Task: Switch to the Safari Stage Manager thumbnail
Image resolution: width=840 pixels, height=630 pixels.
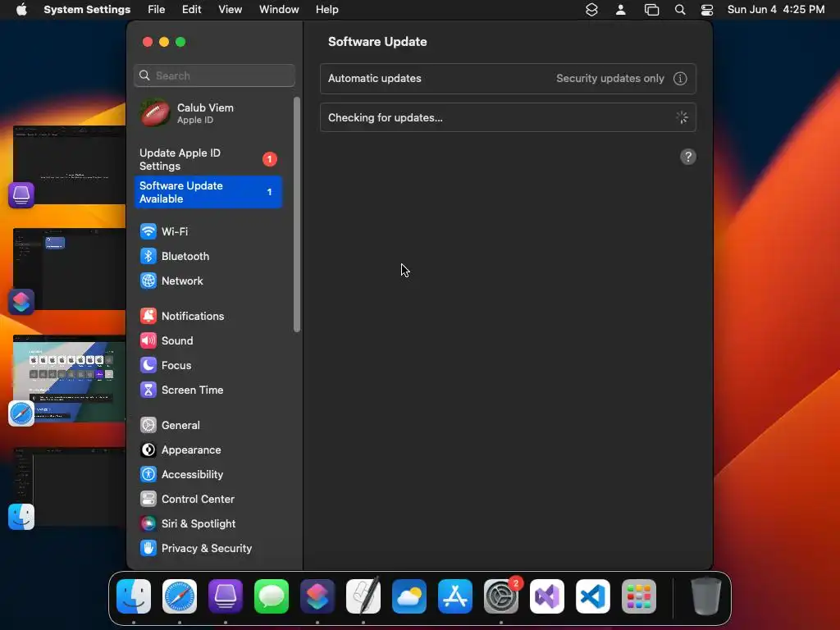Action: click(x=69, y=379)
